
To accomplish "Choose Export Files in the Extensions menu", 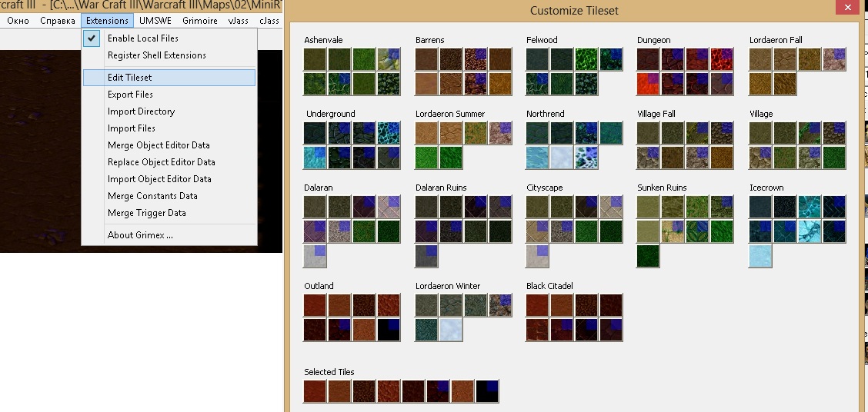I will [169, 95].
